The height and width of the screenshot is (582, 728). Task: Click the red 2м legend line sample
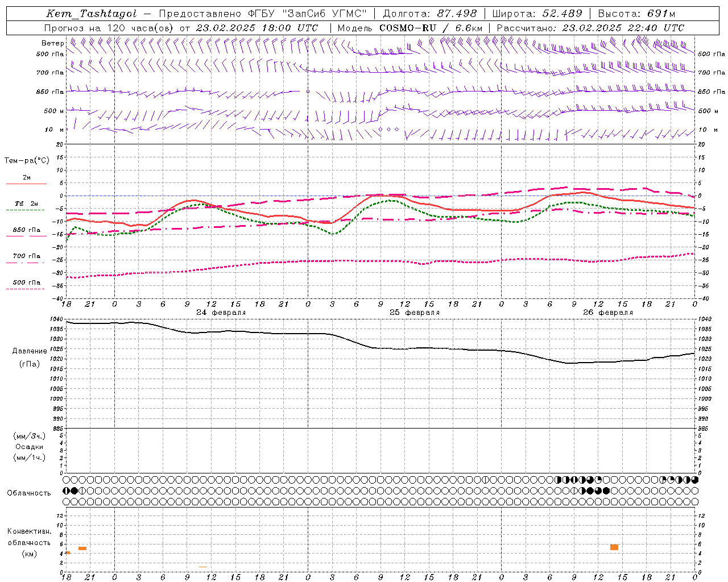[x=26, y=184]
